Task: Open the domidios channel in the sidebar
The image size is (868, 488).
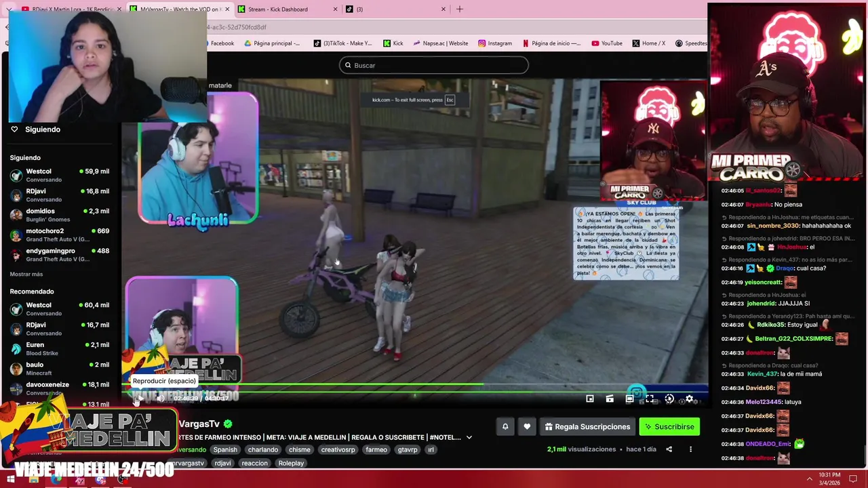Action: [x=60, y=215]
